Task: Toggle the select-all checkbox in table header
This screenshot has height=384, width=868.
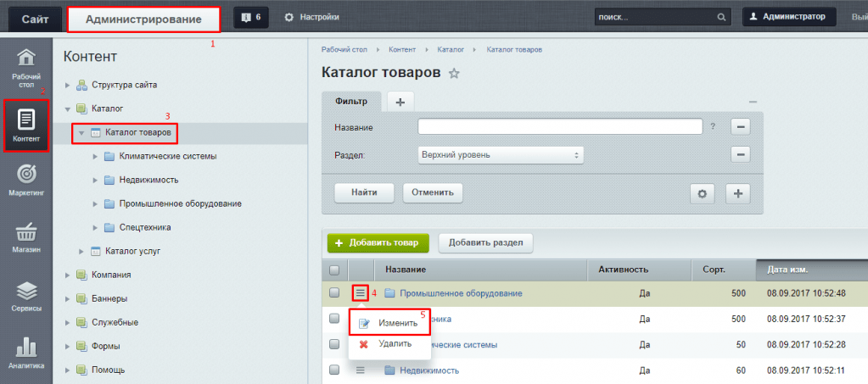Action: click(x=333, y=270)
